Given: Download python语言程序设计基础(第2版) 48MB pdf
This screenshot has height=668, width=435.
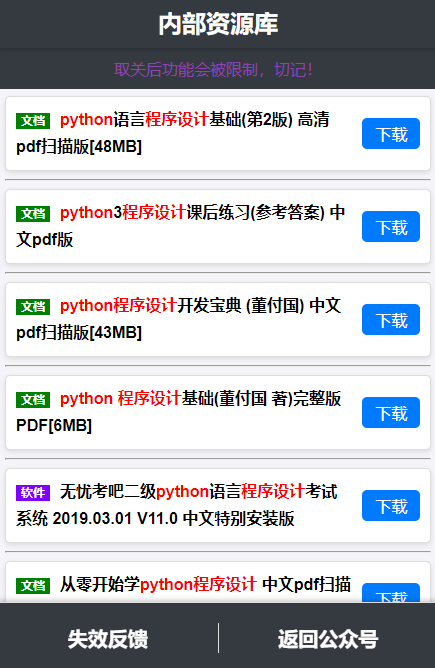Looking at the screenshot, I should (x=391, y=134).
